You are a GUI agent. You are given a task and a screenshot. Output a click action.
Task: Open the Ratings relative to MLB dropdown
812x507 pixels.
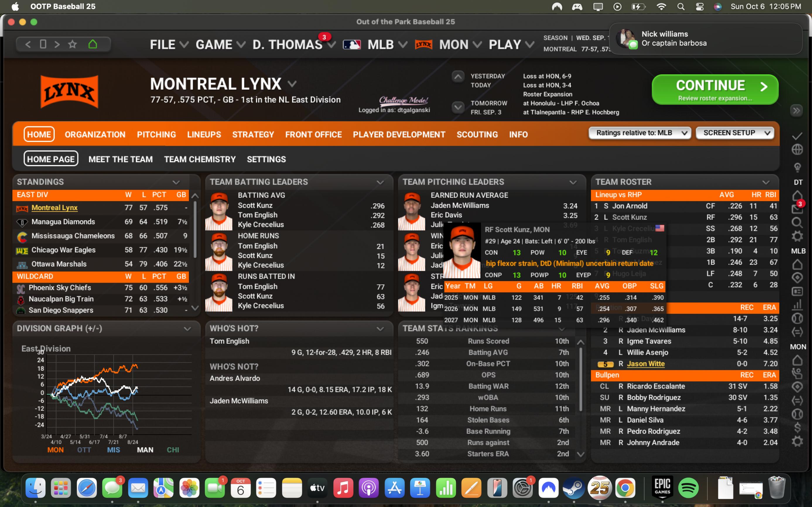tap(640, 133)
